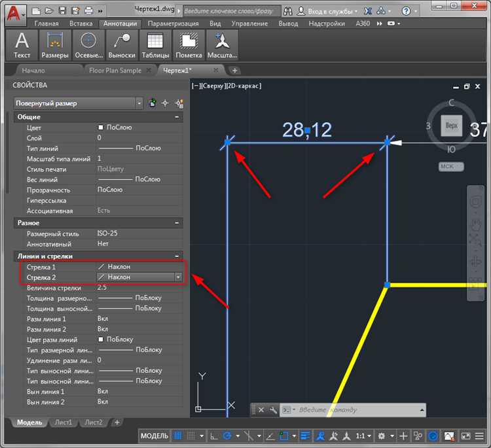The height and width of the screenshot is (448, 491).
Task: Open the Параметризация ribbon tab
Action: (x=173, y=24)
